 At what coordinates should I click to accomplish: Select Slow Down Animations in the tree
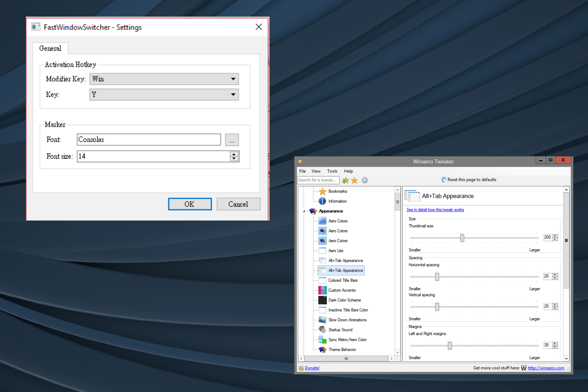(x=347, y=320)
